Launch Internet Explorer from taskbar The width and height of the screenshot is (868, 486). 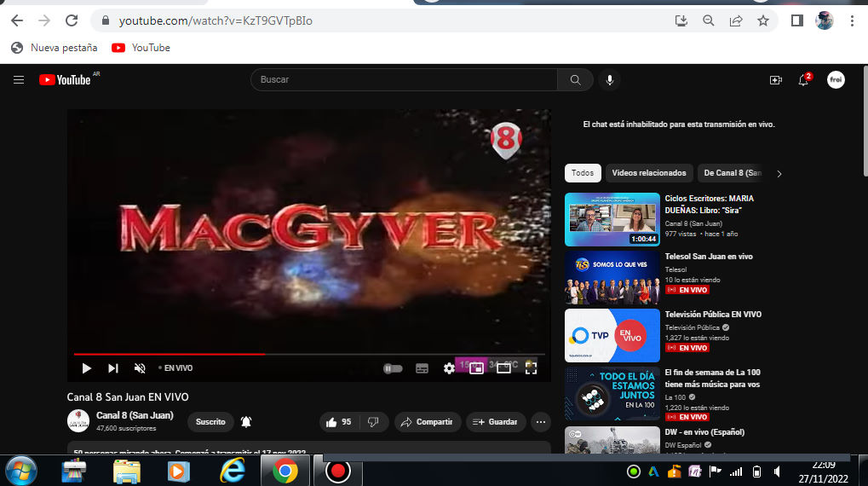click(x=232, y=471)
